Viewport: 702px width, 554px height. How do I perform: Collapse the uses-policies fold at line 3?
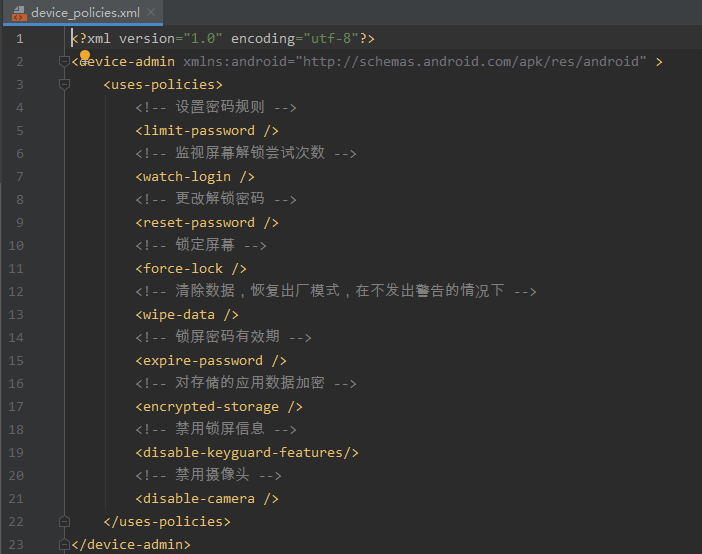(64, 84)
